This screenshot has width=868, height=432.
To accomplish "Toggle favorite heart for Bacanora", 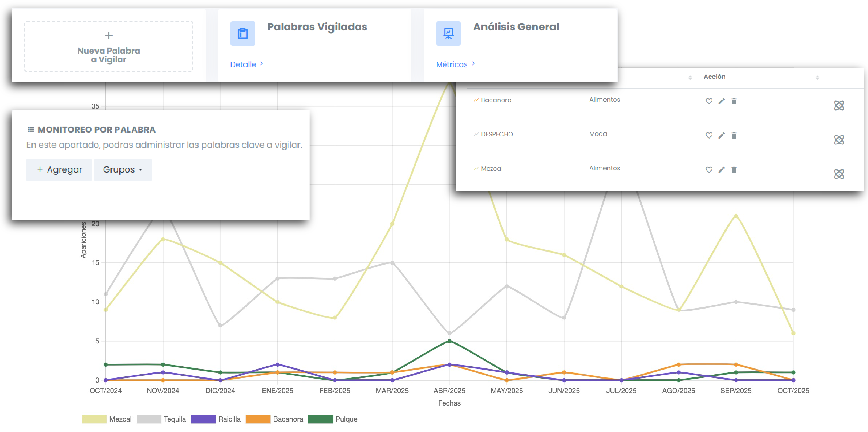I will pyautogui.click(x=709, y=101).
